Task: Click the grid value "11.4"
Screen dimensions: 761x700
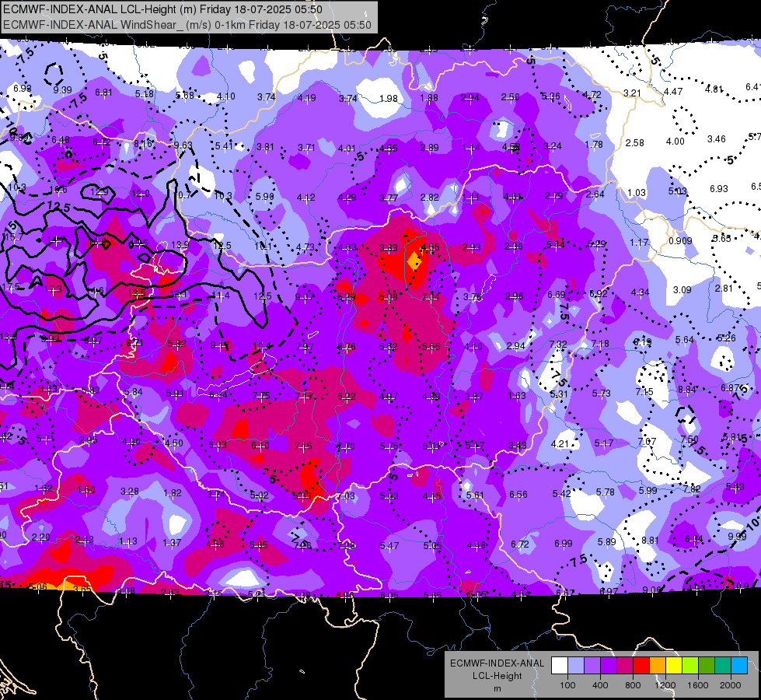Action: click(221, 296)
